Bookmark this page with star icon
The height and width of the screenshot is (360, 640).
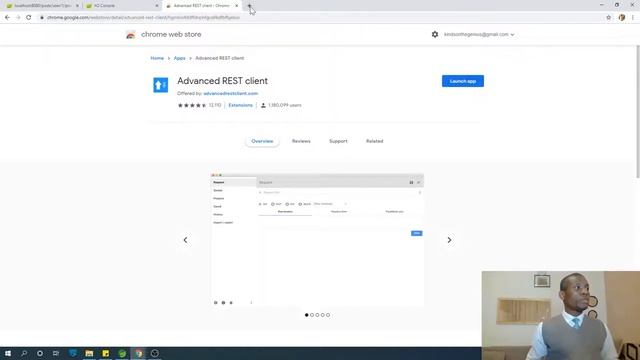point(609,17)
